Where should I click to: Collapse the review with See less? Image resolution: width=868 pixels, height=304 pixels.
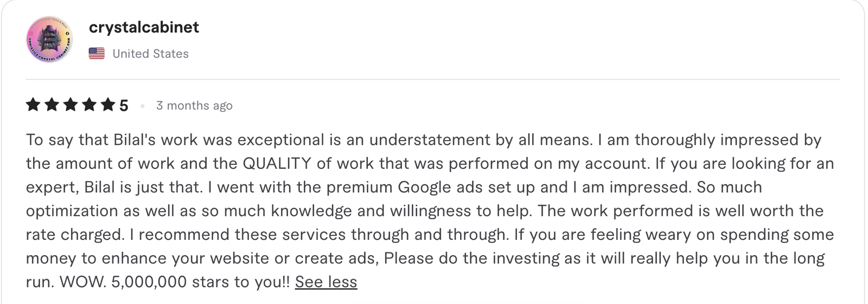[x=326, y=282]
